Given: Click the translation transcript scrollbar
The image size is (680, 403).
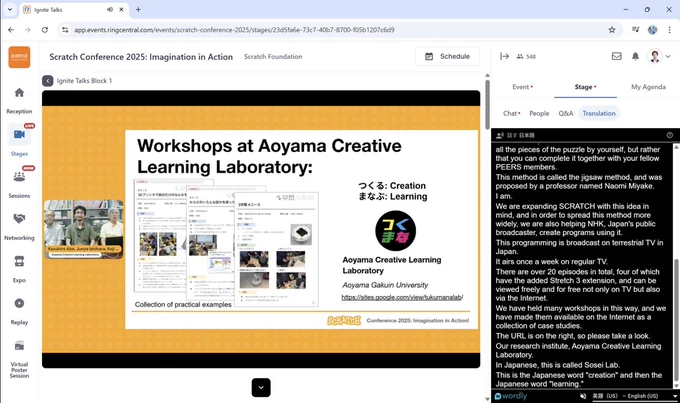Looking at the screenshot, I should [x=676, y=321].
